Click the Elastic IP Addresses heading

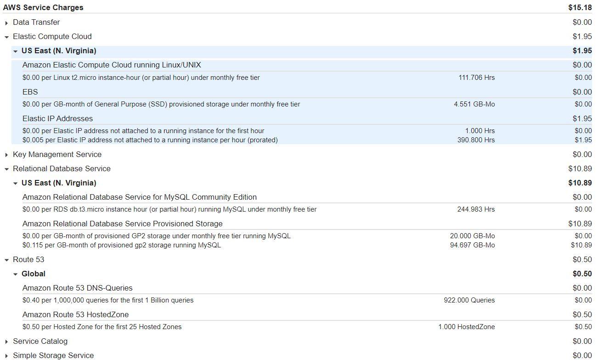57,118
